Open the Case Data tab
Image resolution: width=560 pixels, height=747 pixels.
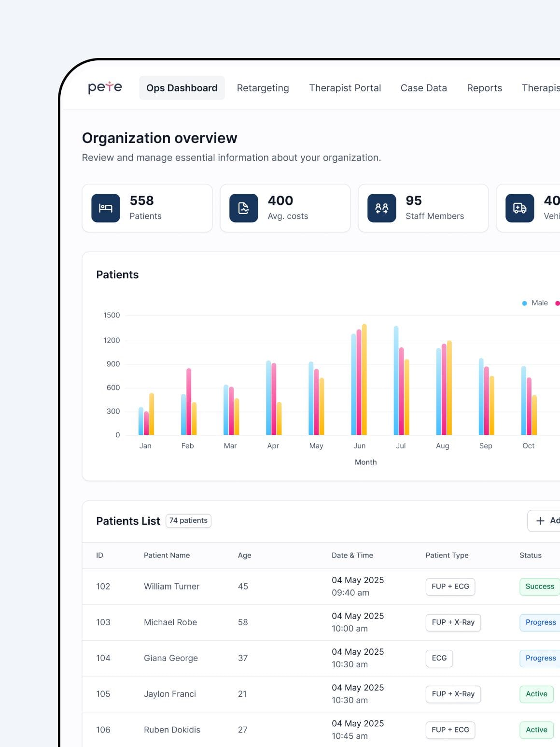(x=423, y=88)
